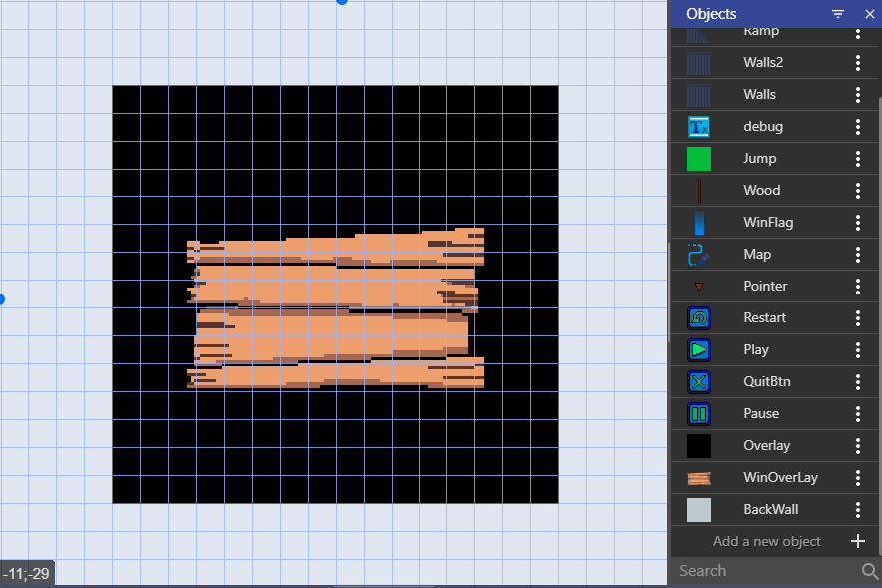Open the three-dot menu for Pause

tap(858, 414)
